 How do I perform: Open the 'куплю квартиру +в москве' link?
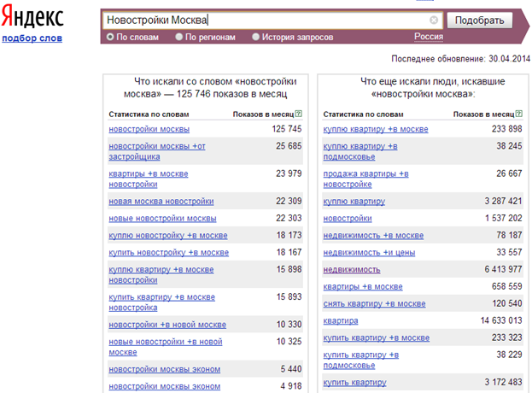coord(376,129)
